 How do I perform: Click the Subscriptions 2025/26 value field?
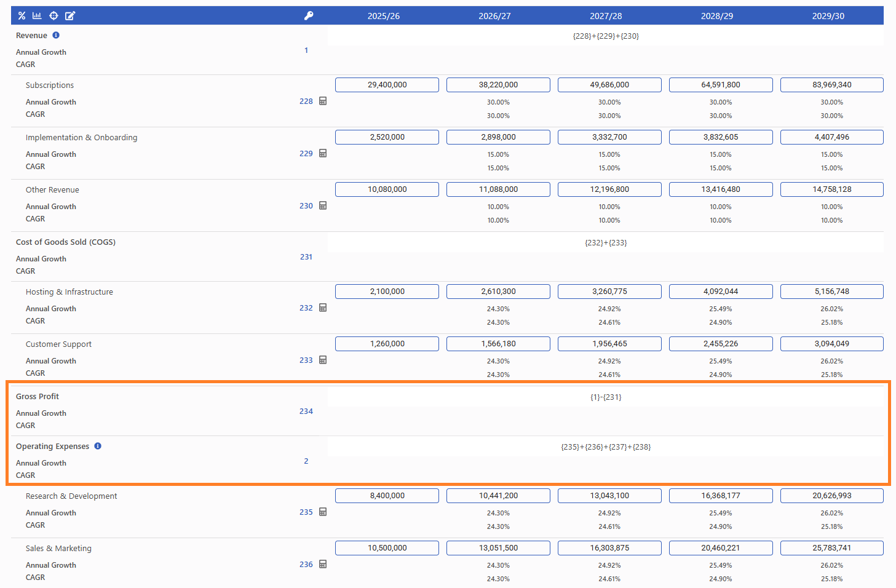pos(387,85)
